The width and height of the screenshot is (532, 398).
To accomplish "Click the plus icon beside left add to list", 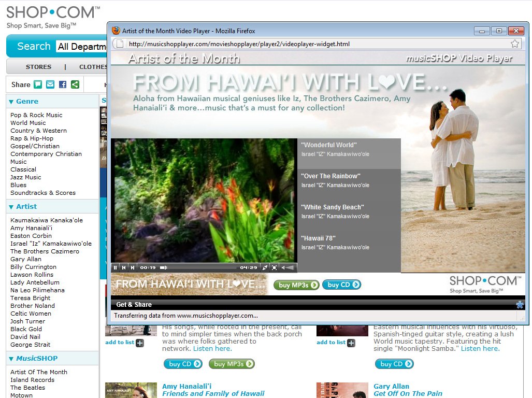I will click(x=140, y=343).
